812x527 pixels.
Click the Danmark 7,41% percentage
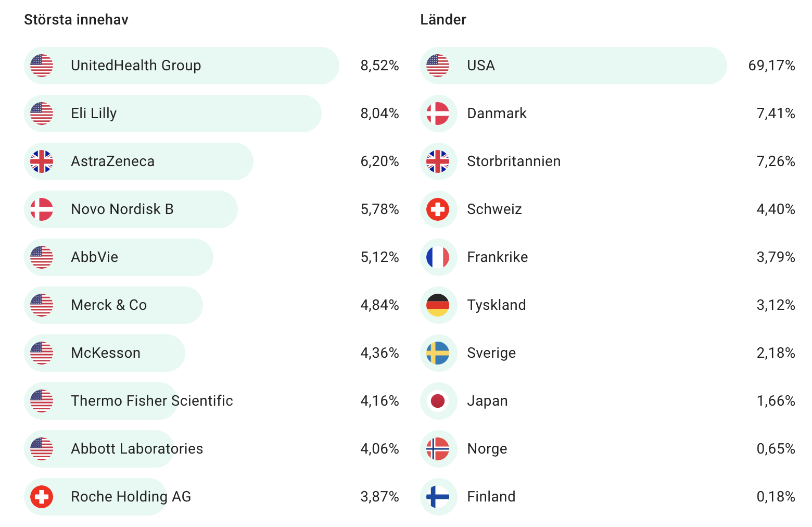[776, 114]
